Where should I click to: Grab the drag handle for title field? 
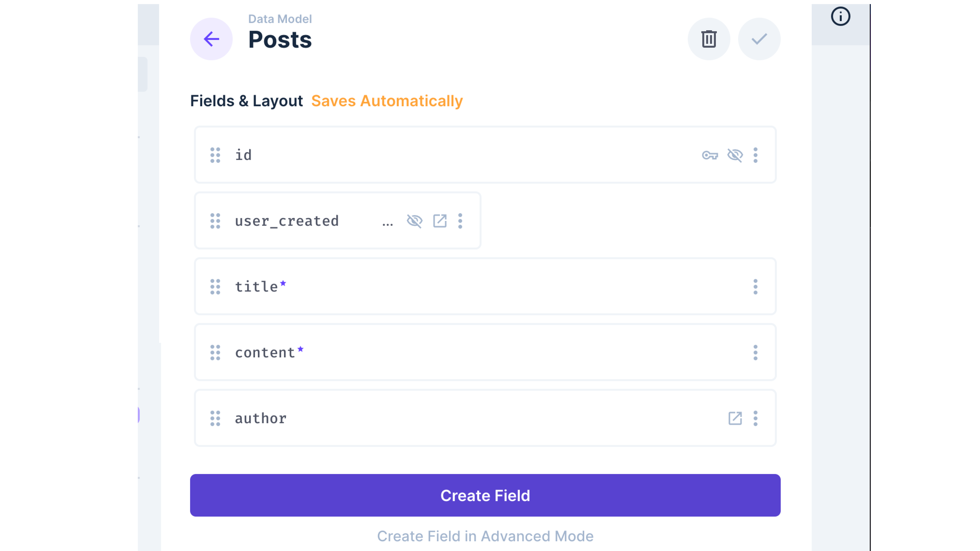[x=215, y=287]
